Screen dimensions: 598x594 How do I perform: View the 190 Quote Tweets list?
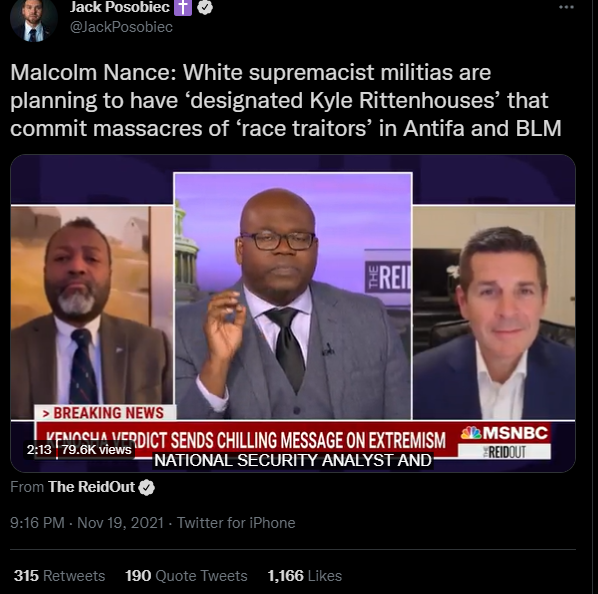[x=186, y=576]
